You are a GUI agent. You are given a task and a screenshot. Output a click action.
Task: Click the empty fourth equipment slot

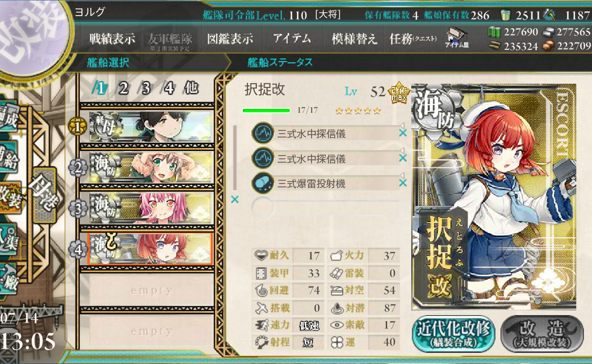pos(326,208)
